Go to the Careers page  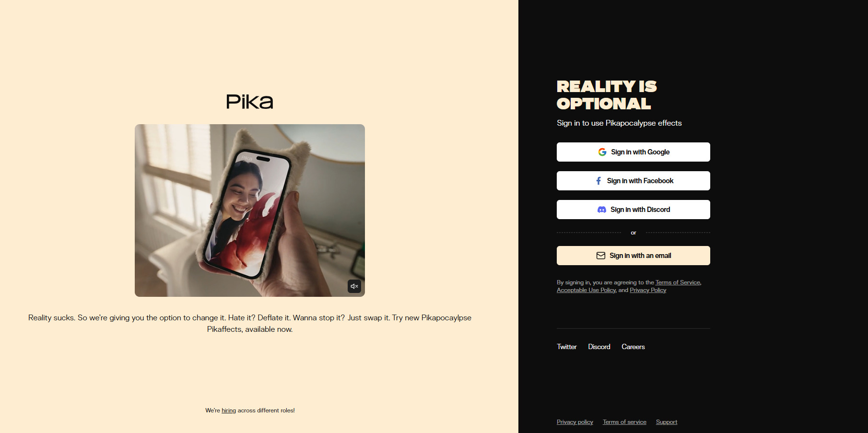633,347
